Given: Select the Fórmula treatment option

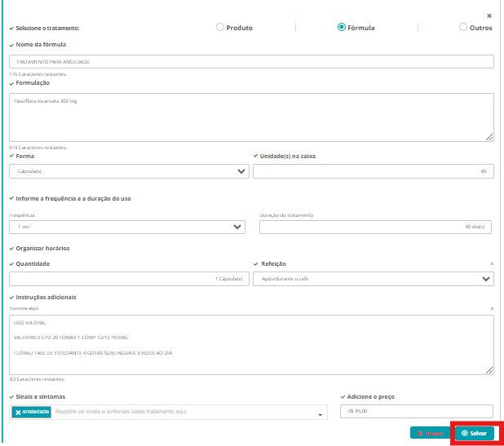Looking at the screenshot, I should 342,27.
